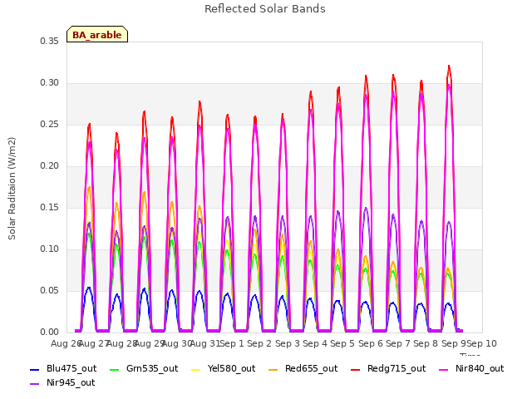
Task: Click the yellow Yel580_out legend color marker
Action: coord(196,369)
